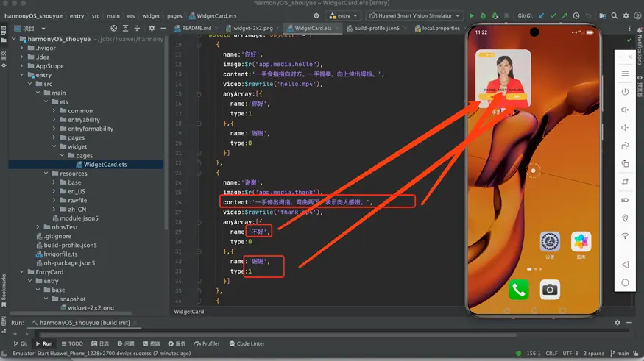Collapse the EntryCard folder
The width and height of the screenshot is (644, 361).
pyautogui.click(x=22, y=271)
